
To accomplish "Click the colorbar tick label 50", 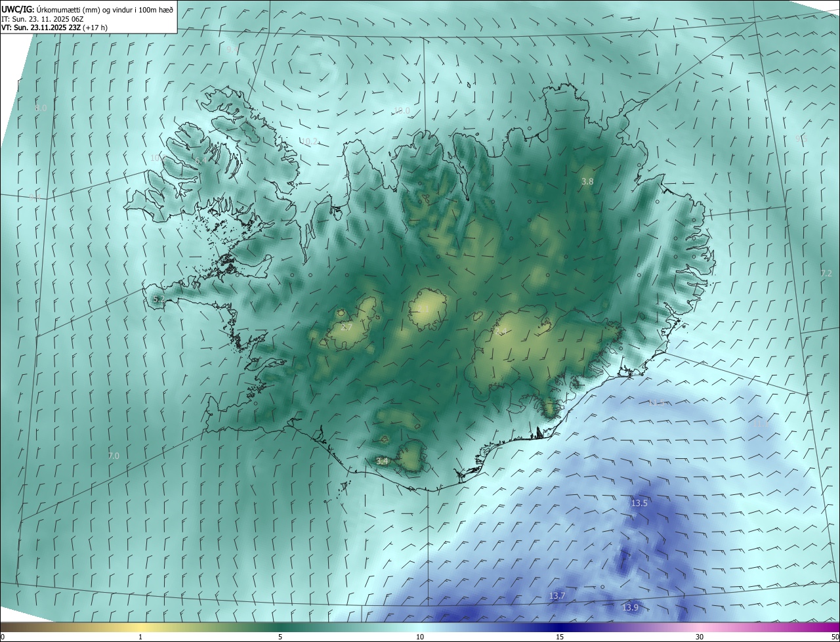I will pyautogui.click(x=835, y=637).
